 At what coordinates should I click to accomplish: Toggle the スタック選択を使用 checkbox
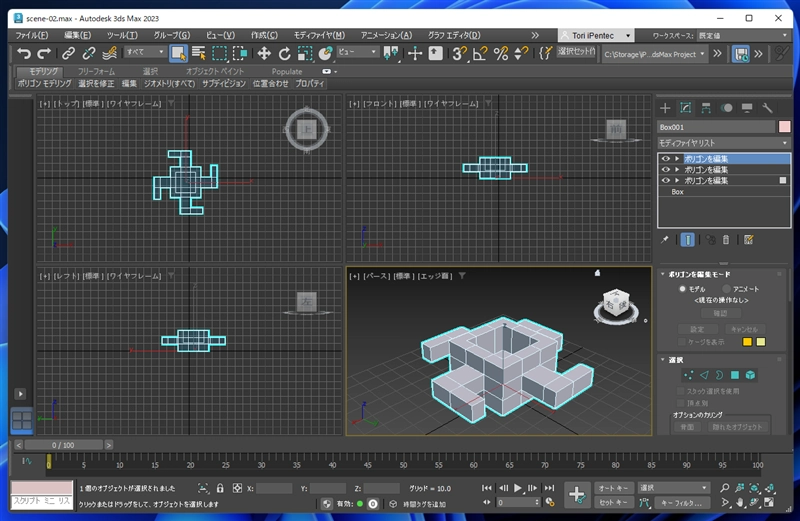pos(680,391)
